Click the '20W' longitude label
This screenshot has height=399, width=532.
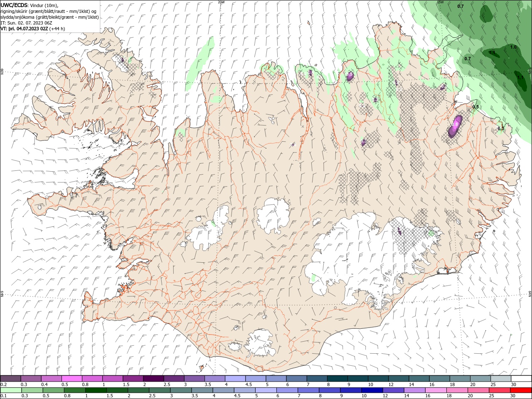pos(221,2)
